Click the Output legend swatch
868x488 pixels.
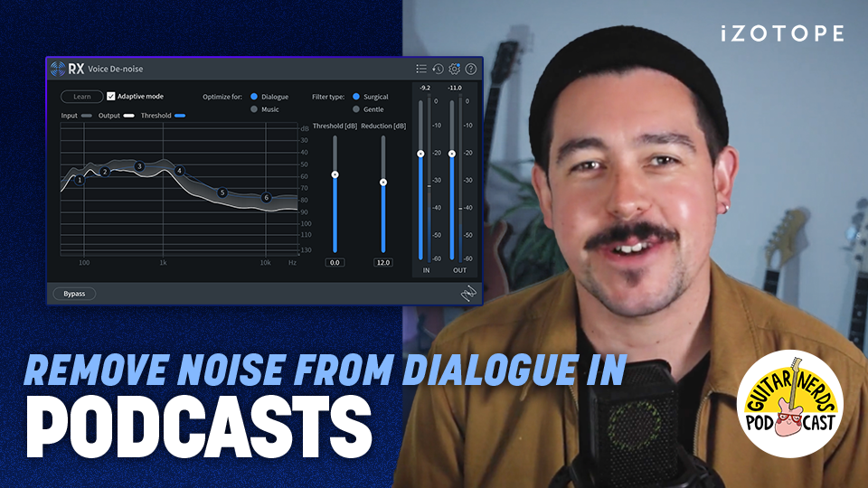click(128, 116)
